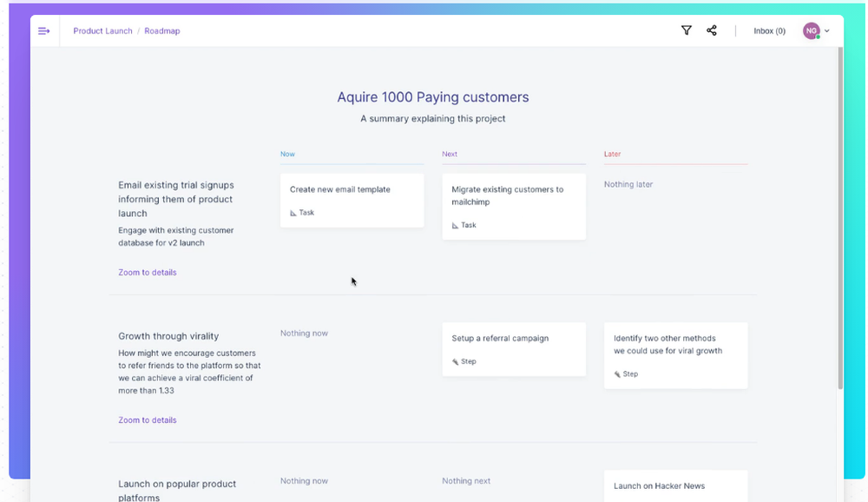This screenshot has width=868, height=502.
Task: Select the Next column header
Action: [450, 155]
